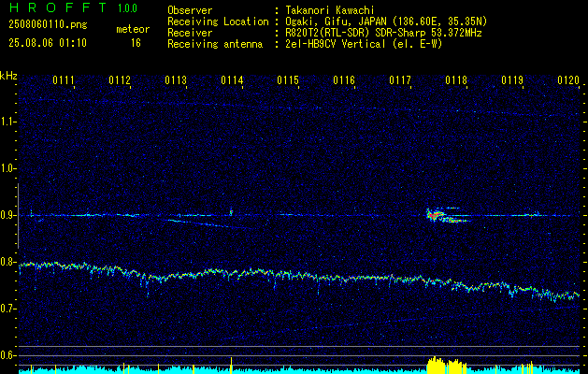
Task: Click the 0113 time marker
Action: tap(176, 80)
